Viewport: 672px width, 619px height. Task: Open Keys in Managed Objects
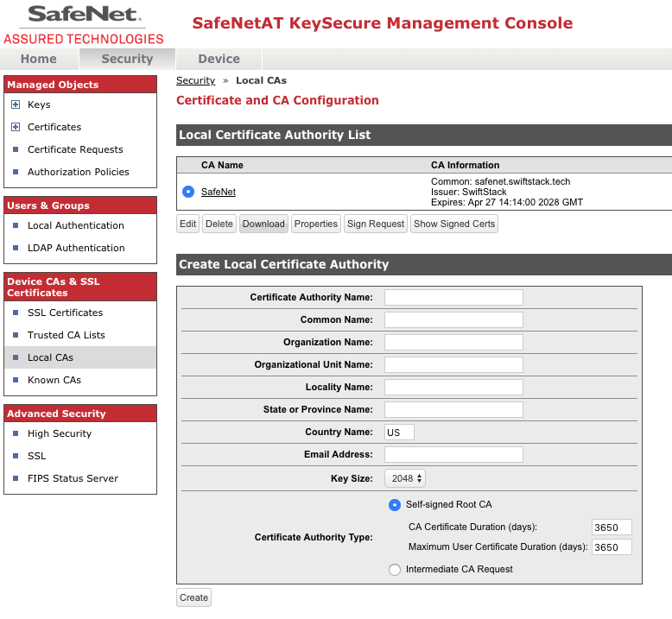(39, 104)
